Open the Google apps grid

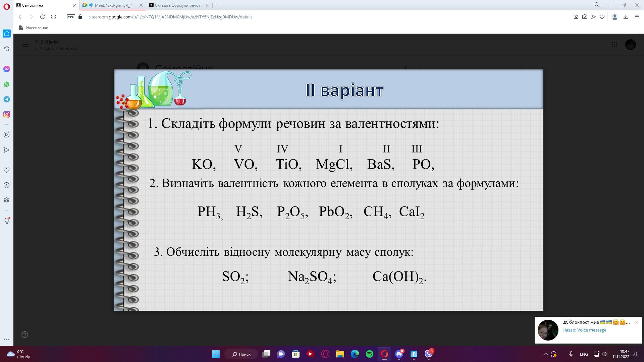(x=614, y=45)
